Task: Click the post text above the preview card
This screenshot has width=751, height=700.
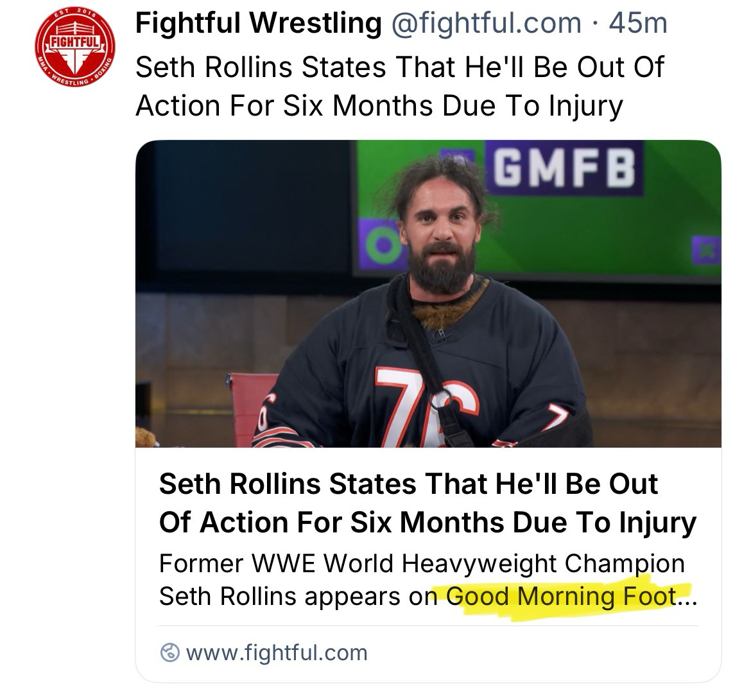Action: [398, 87]
